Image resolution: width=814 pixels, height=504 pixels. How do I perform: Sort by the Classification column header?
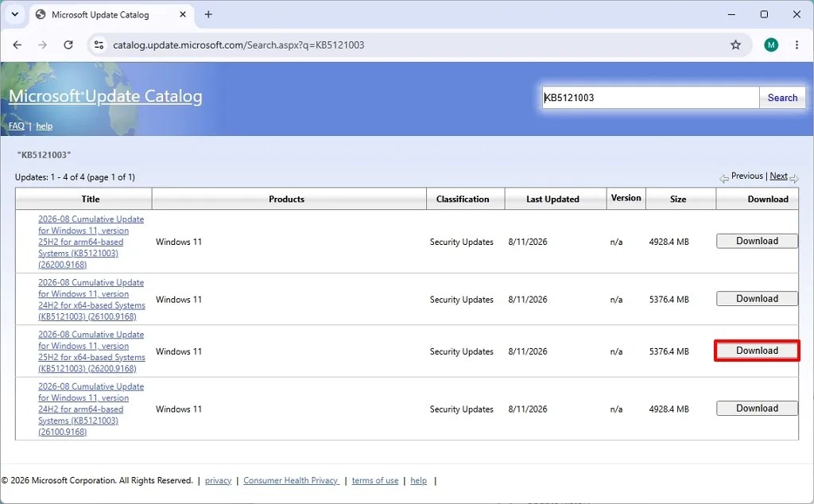pyautogui.click(x=463, y=199)
